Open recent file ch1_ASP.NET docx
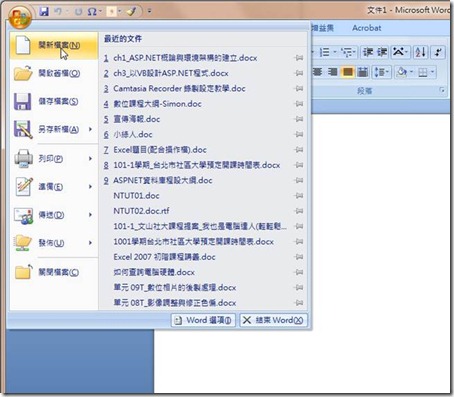Viewport: 454px width, 397px height. (x=203, y=58)
